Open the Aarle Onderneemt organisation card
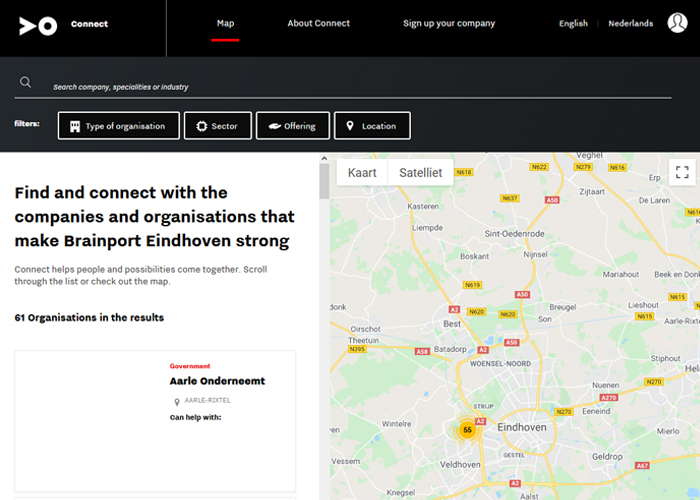Viewport: 700px width, 500px height. pos(155,421)
